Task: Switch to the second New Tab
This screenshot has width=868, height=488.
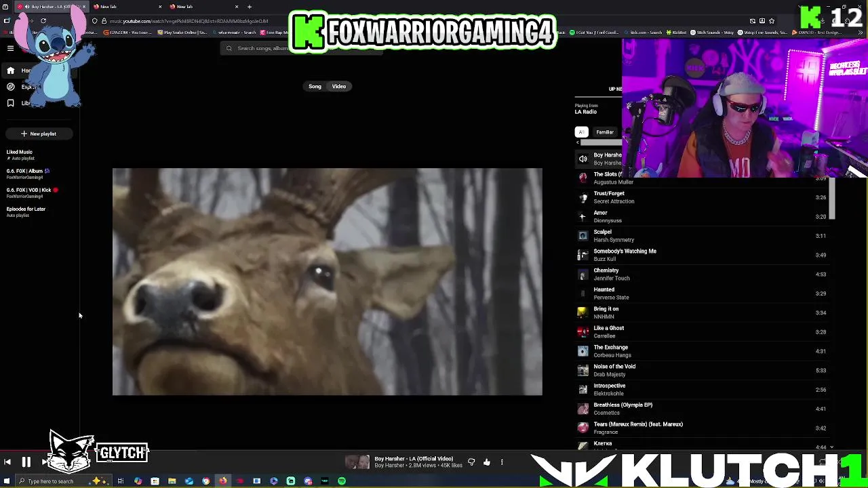Action: (202, 7)
